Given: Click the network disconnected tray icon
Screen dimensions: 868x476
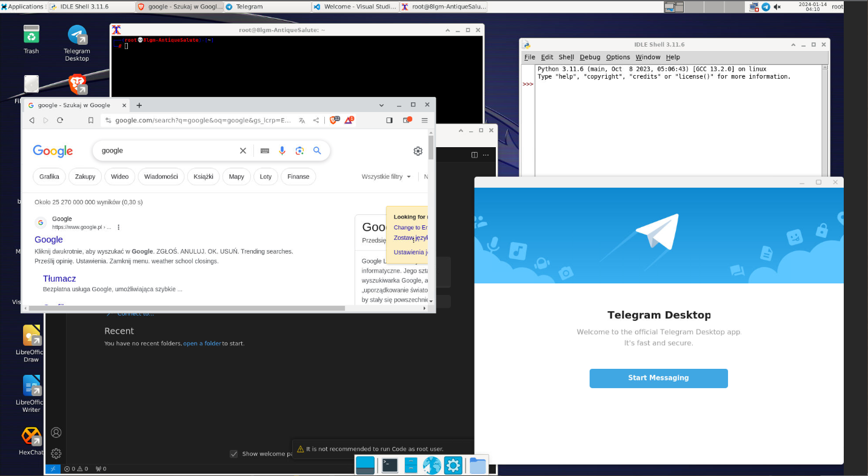Looking at the screenshot, I should pos(754,7).
